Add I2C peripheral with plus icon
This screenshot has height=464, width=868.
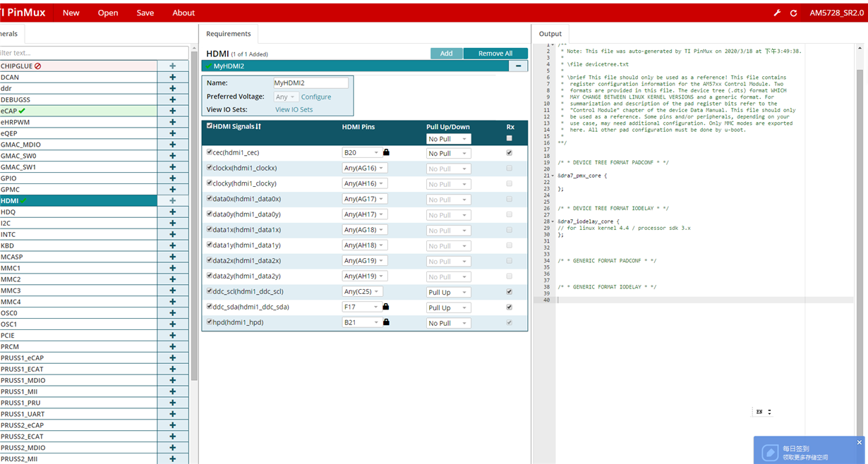[x=173, y=223]
